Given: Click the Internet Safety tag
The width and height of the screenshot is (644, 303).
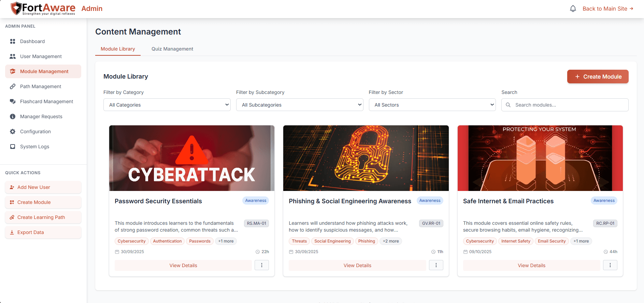Looking at the screenshot, I should 516,241.
